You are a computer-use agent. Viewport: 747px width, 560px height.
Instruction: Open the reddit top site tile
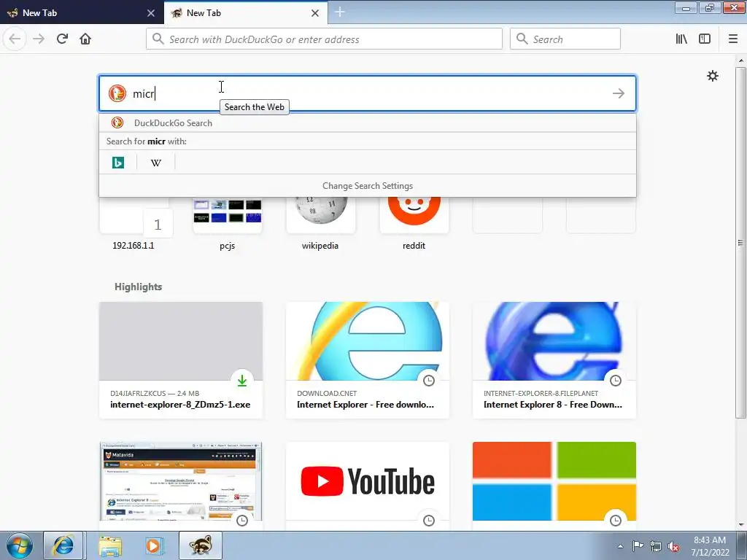tap(414, 224)
